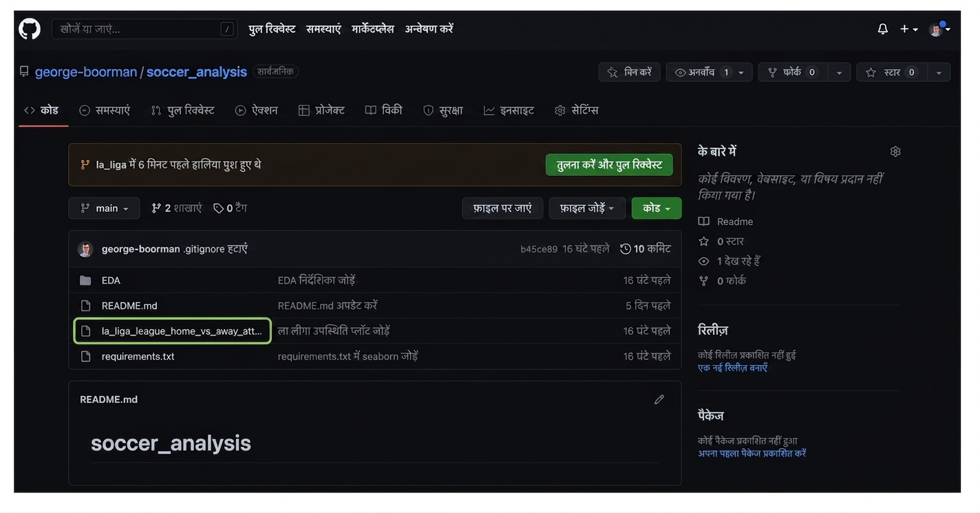
Task: Select the 'सेटिंग्स' repository tab
Action: tap(577, 110)
